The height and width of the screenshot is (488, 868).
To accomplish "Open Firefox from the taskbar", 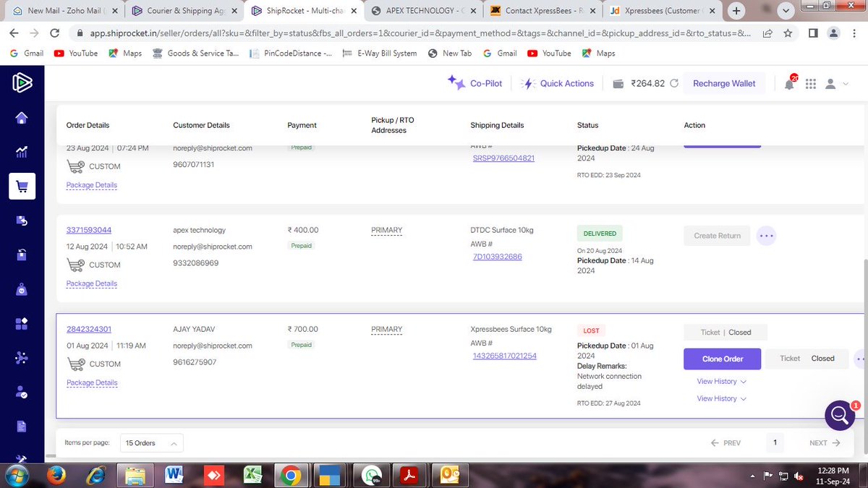I will tap(56, 475).
